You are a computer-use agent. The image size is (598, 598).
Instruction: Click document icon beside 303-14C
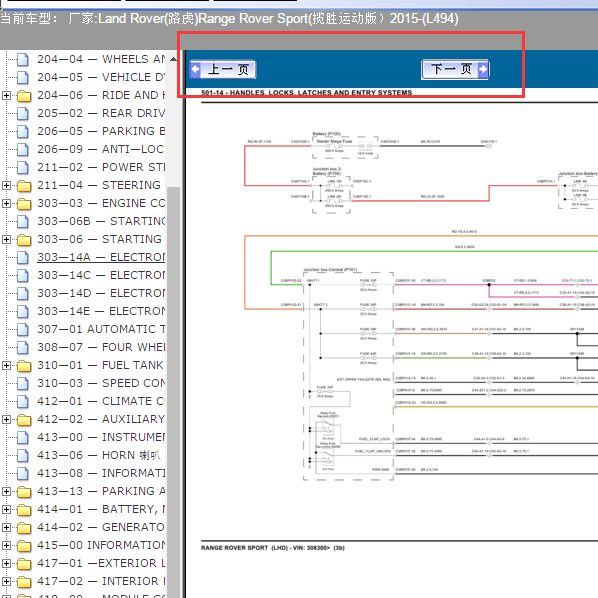point(23,275)
